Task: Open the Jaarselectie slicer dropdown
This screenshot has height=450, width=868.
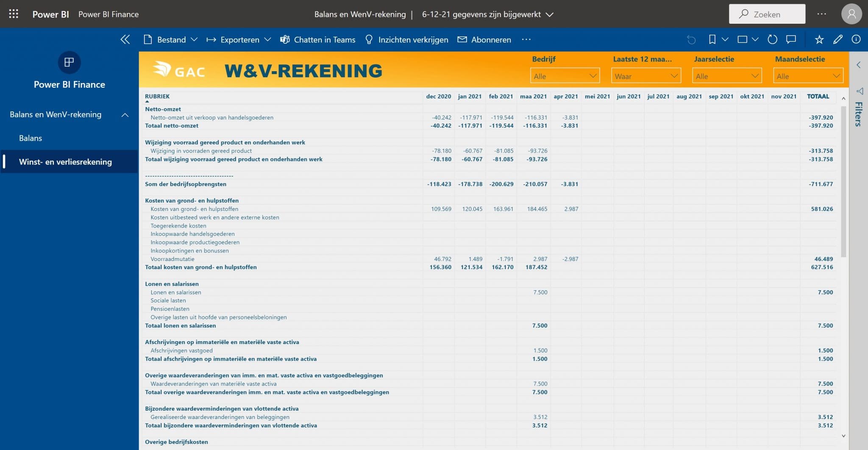Action: tap(726, 76)
